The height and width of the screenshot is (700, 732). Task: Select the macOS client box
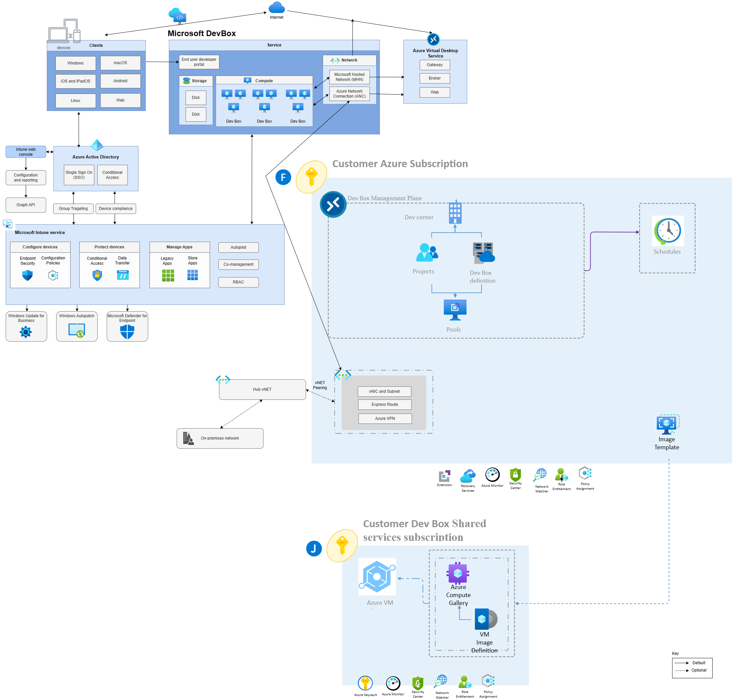coord(120,63)
